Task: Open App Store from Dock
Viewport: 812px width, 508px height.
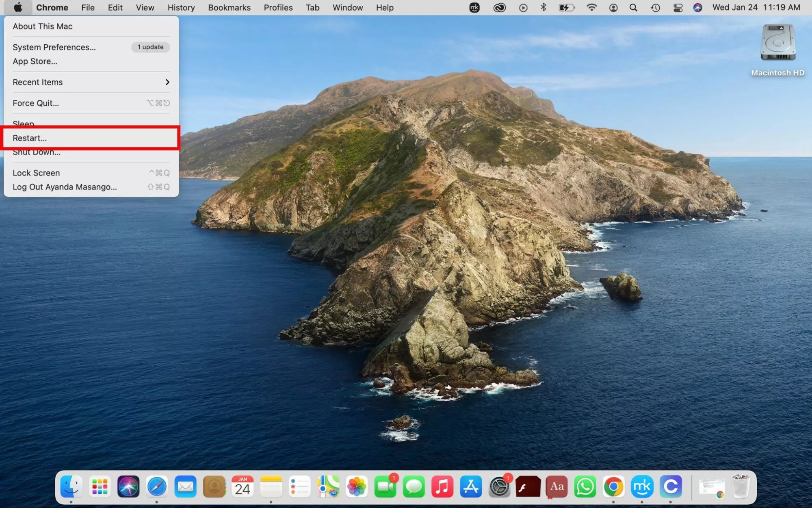Action: (471, 486)
